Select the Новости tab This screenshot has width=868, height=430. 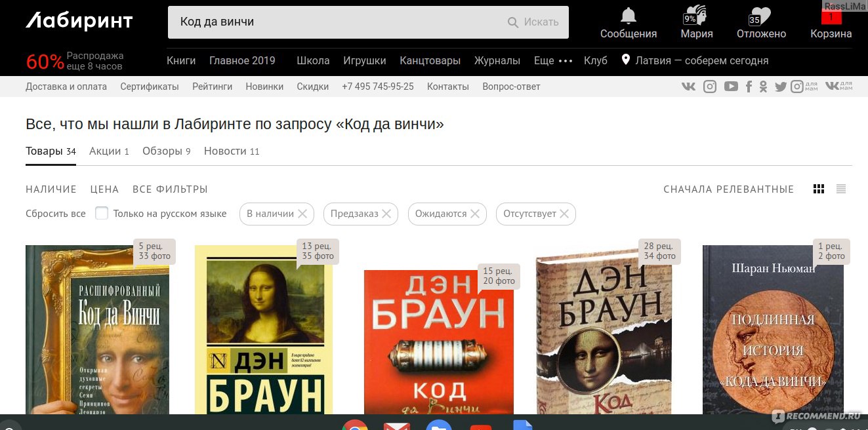pyautogui.click(x=232, y=151)
